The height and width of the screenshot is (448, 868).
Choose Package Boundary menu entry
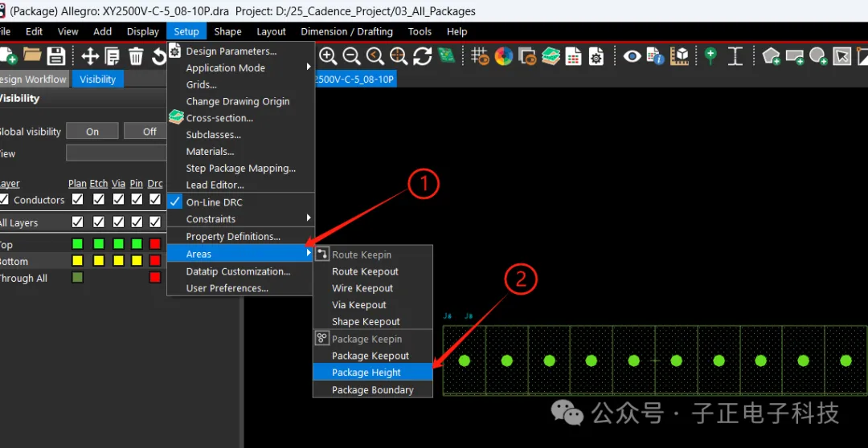coord(373,390)
